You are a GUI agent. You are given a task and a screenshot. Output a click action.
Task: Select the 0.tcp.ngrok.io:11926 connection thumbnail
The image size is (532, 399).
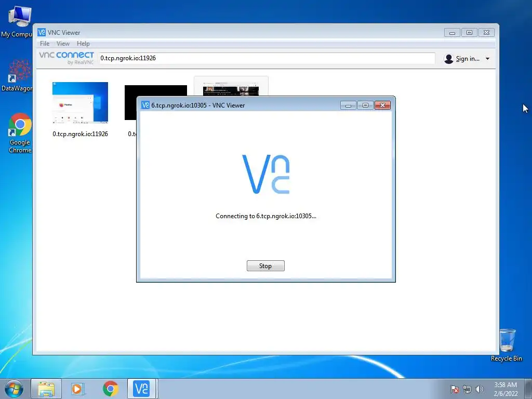(x=80, y=102)
